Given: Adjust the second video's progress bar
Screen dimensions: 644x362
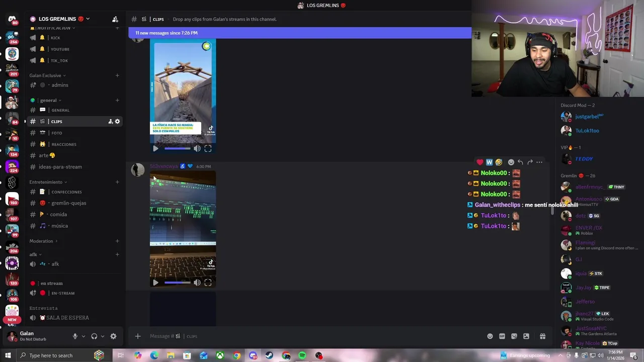Looking at the screenshot, I should (x=177, y=283).
